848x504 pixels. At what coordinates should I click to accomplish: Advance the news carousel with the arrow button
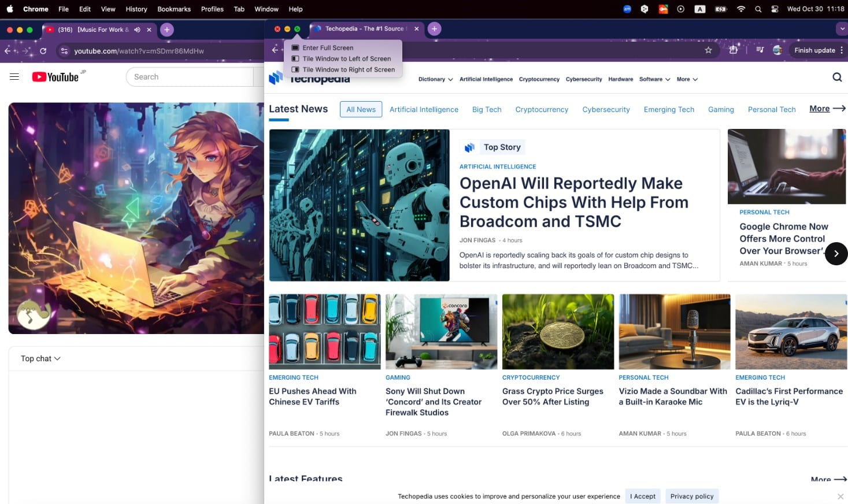[836, 254]
